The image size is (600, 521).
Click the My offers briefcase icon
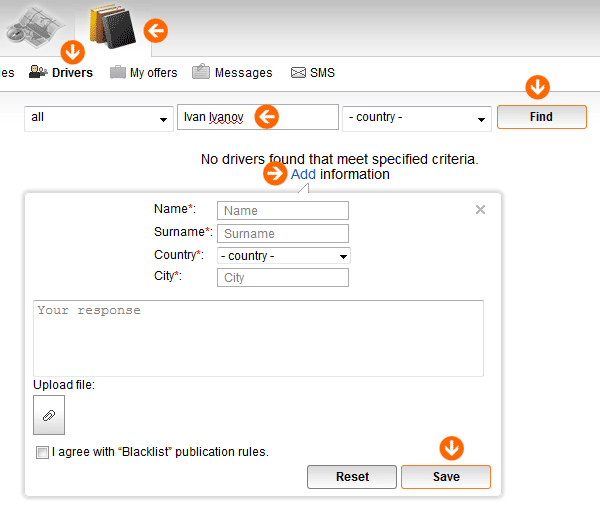(118, 72)
